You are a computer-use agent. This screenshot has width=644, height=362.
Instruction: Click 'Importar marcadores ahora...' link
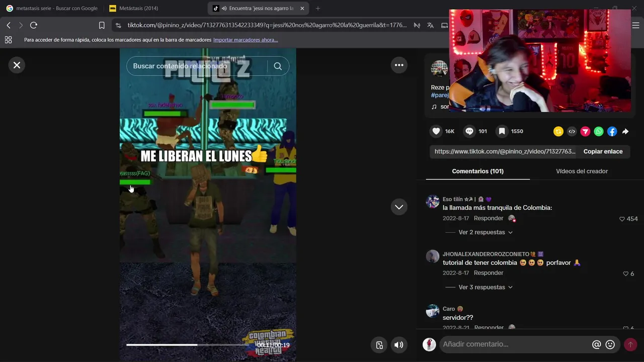[246, 40]
